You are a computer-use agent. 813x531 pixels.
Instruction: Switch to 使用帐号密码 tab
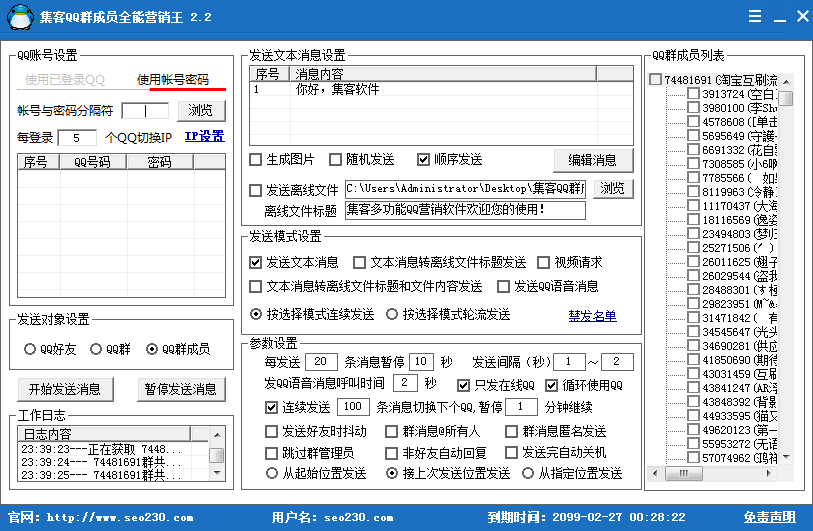pos(172,80)
